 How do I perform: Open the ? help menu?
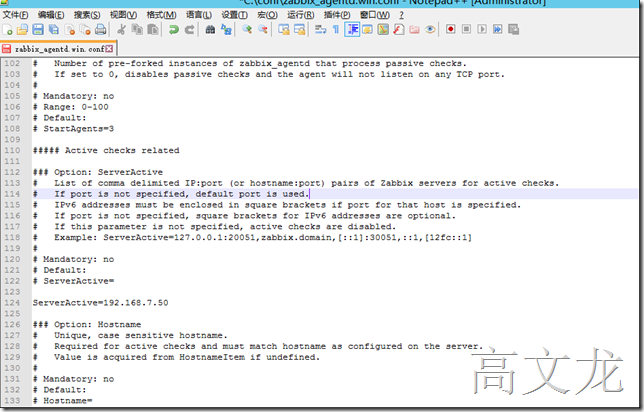(401, 15)
